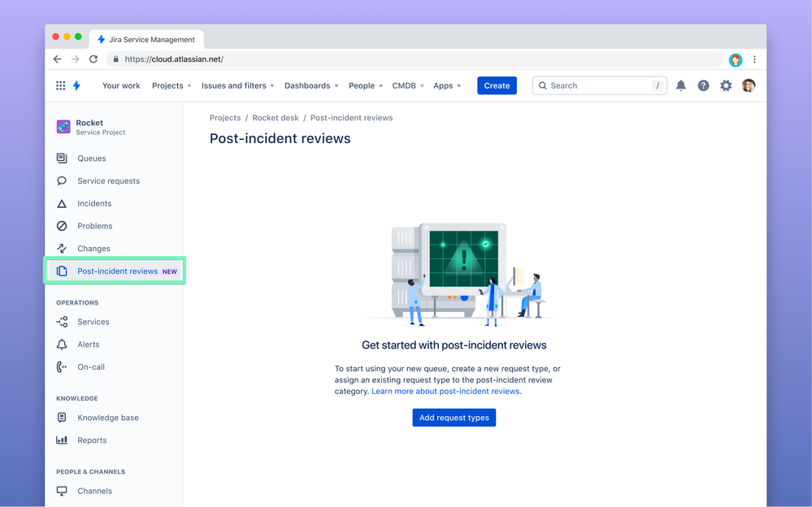
Task: Click the browser back arrow
Action: 58,59
